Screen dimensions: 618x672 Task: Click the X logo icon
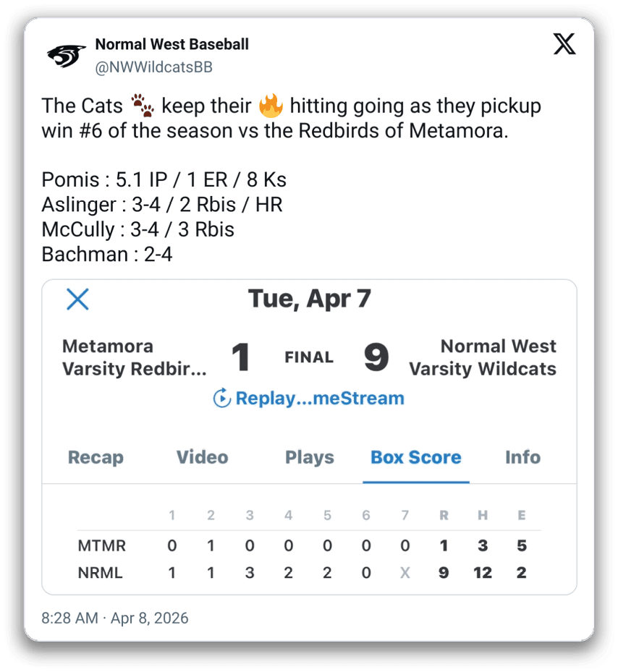(564, 44)
